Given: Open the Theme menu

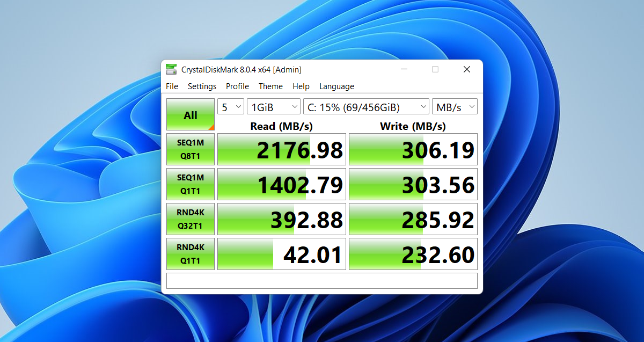Looking at the screenshot, I should pyautogui.click(x=270, y=86).
